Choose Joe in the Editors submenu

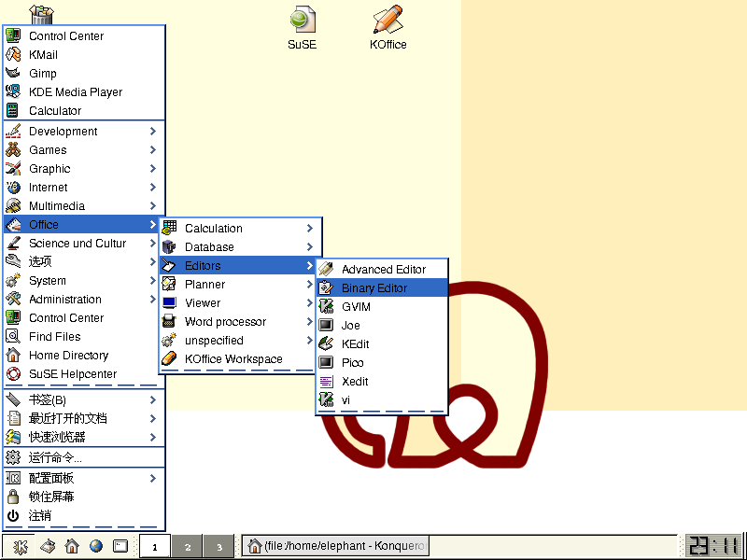click(382, 325)
